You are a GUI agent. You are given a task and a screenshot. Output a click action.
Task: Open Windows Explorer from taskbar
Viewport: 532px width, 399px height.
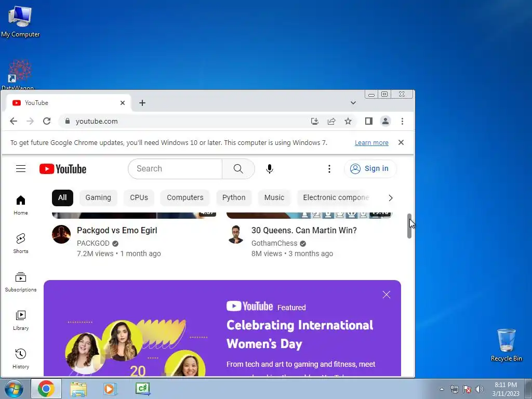[x=78, y=389]
